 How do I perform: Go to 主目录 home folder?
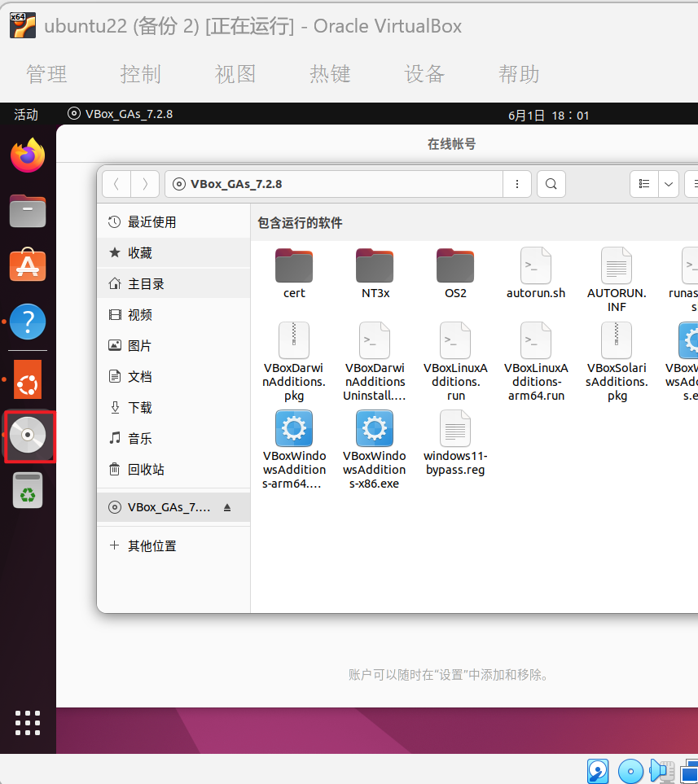(173, 284)
